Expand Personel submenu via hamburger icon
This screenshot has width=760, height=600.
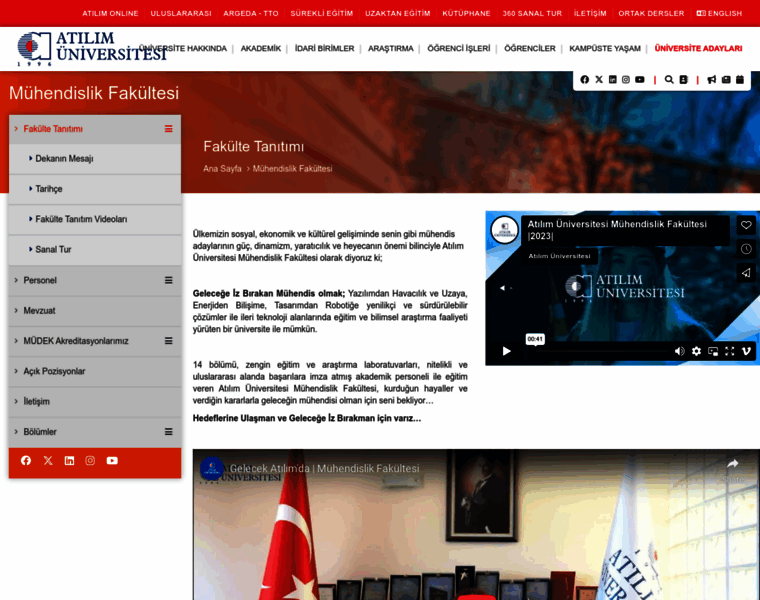point(168,280)
